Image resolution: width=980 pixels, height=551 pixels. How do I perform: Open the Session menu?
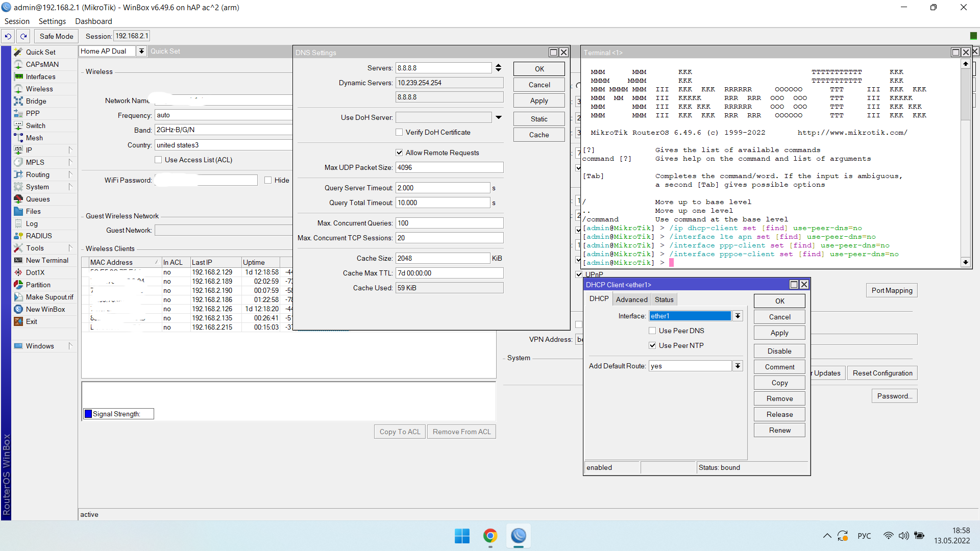[17, 21]
